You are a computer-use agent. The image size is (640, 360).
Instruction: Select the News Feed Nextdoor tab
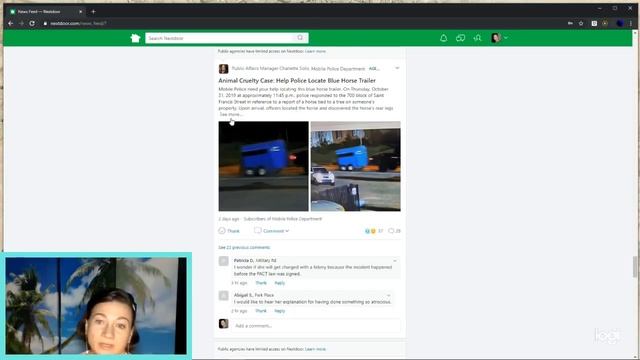pos(46,11)
